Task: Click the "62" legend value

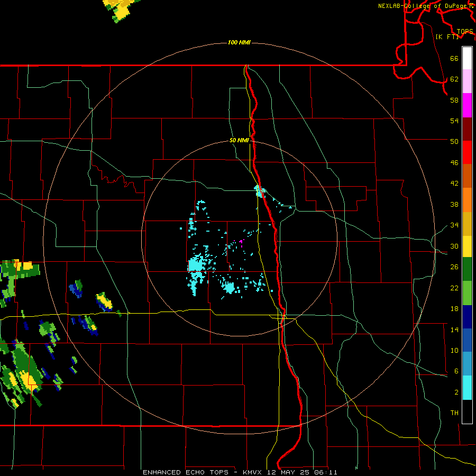Action: (x=454, y=79)
